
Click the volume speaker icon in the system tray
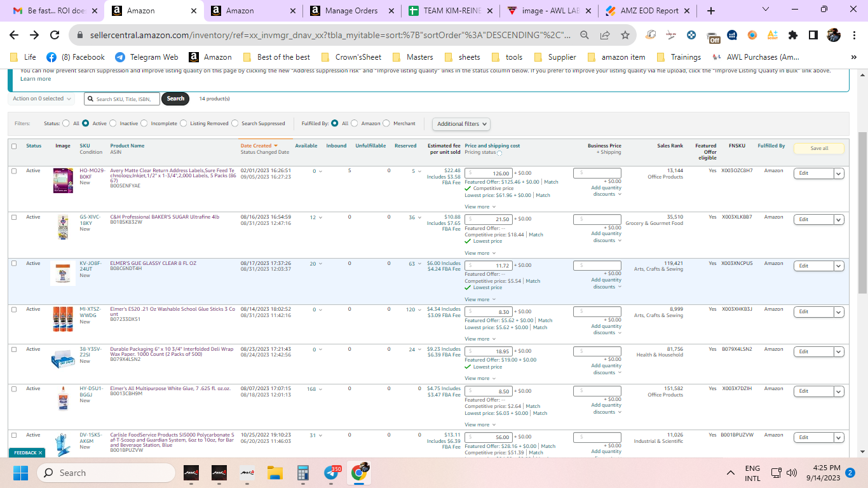click(792, 473)
